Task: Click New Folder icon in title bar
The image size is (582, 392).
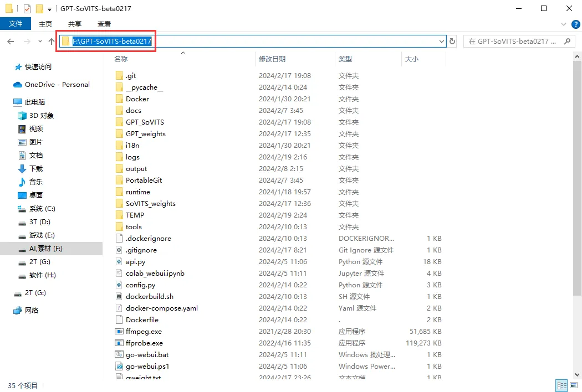Action: (39, 8)
